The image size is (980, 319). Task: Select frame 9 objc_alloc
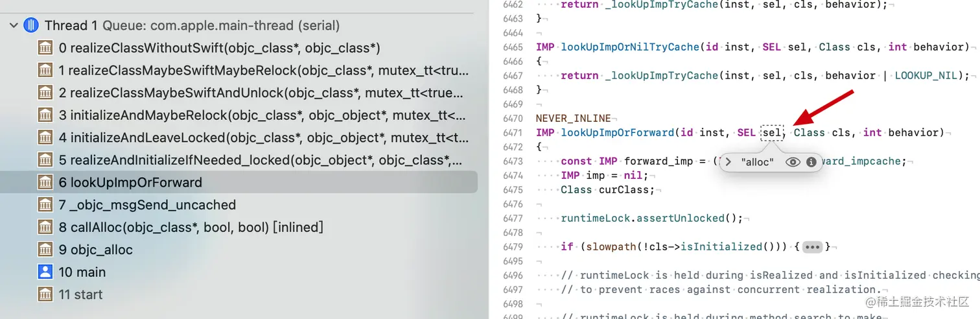coord(95,250)
